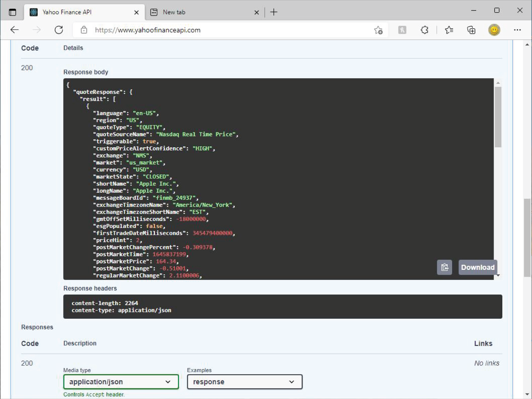Image resolution: width=532 pixels, height=399 pixels.
Task: Click the postMarketPrice value 164.34
Action: (166, 261)
